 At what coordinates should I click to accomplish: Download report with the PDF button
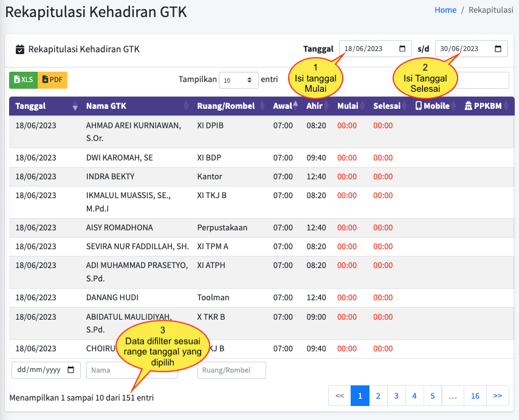coord(53,80)
